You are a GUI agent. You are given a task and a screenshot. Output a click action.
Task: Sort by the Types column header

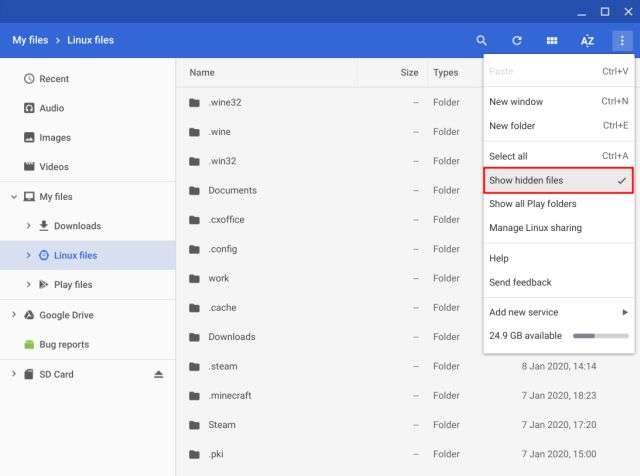(446, 73)
